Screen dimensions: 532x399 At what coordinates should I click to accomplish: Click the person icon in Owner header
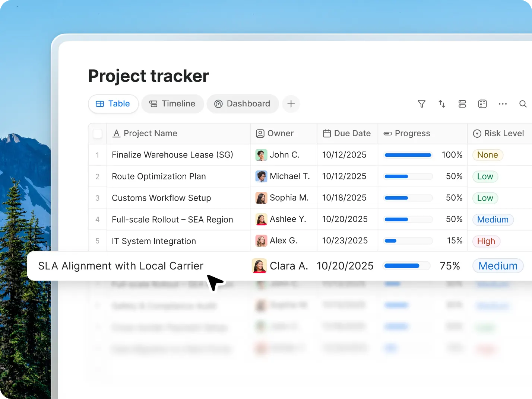pos(260,134)
